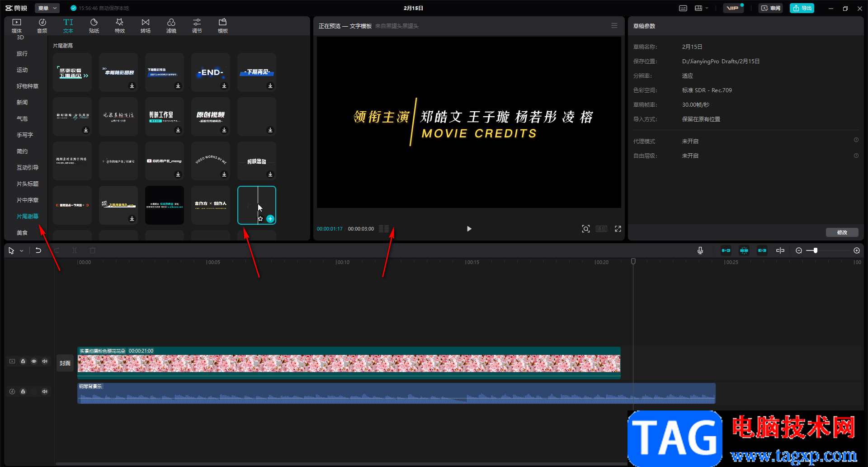868x467 pixels.
Task: Select 气泡 text template category
Action: pos(22,119)
